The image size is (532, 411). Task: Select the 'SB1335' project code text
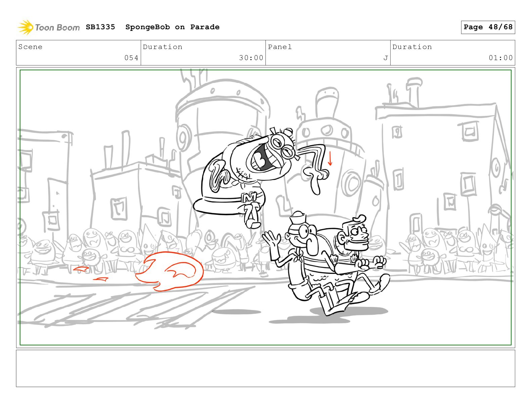coord(100,27)
